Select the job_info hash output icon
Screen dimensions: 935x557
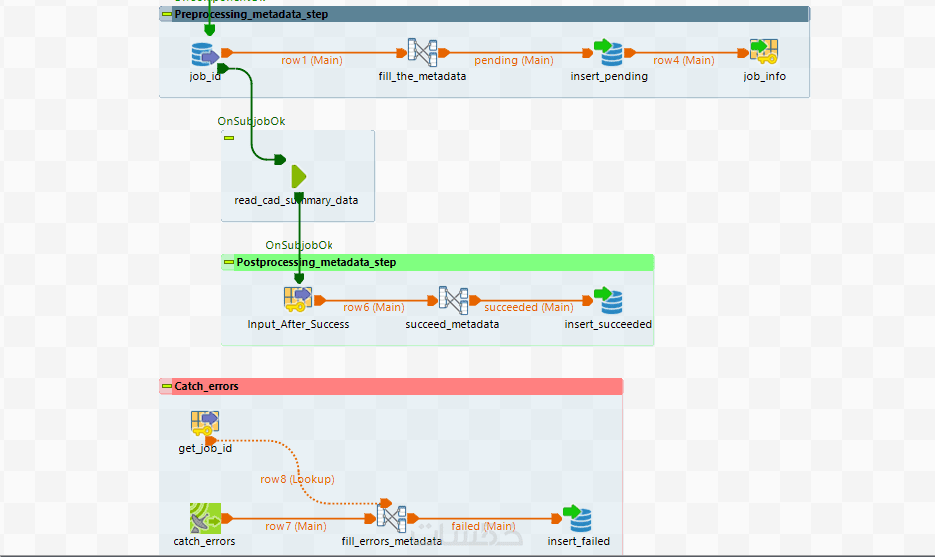click(x=764, y=52)
